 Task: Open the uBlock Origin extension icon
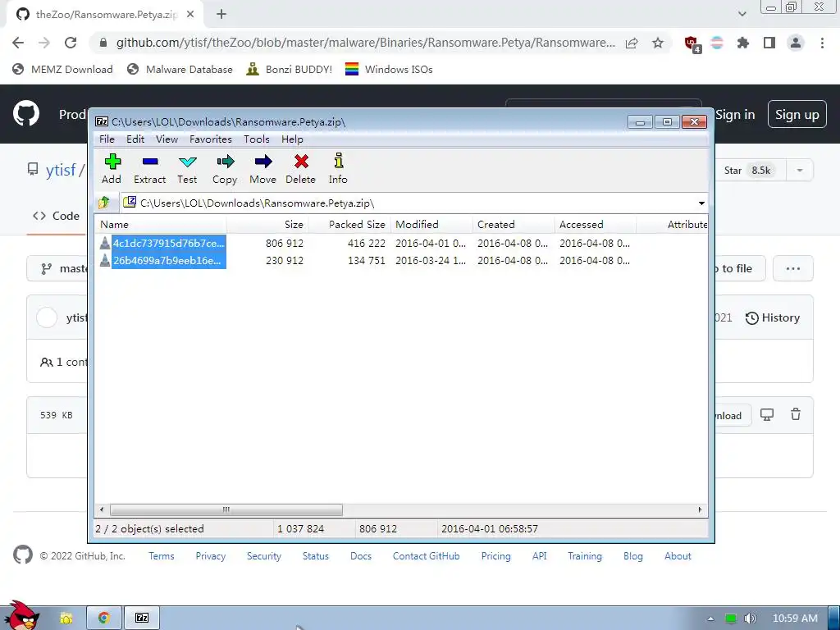click(x=692, y=44)
